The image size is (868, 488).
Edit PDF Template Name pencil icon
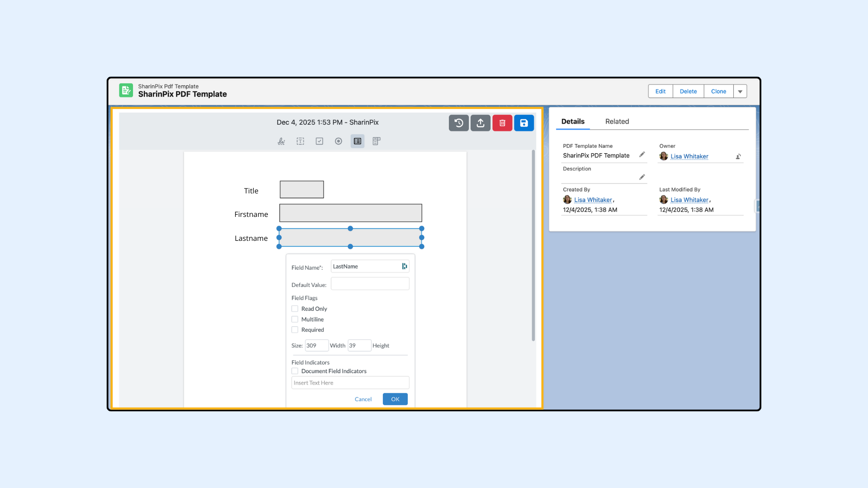(642, 155)
